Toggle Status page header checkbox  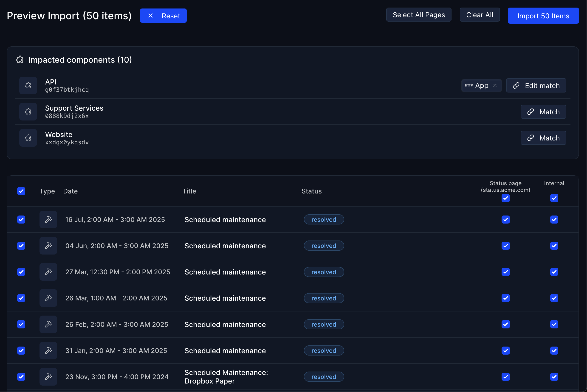(x=505, y=198)
